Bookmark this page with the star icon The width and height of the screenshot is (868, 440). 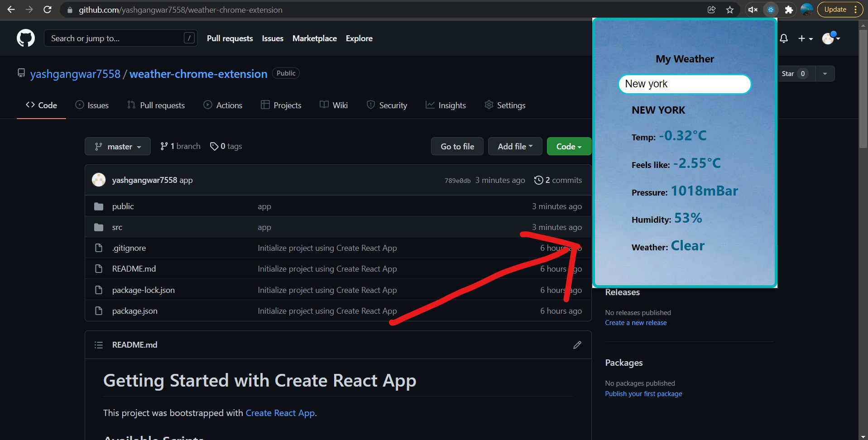(730, 10)
